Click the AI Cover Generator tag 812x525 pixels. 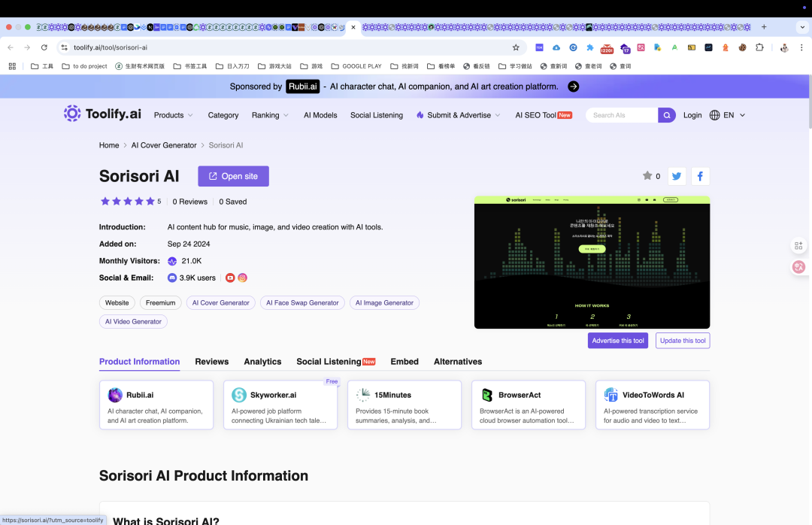220,302
